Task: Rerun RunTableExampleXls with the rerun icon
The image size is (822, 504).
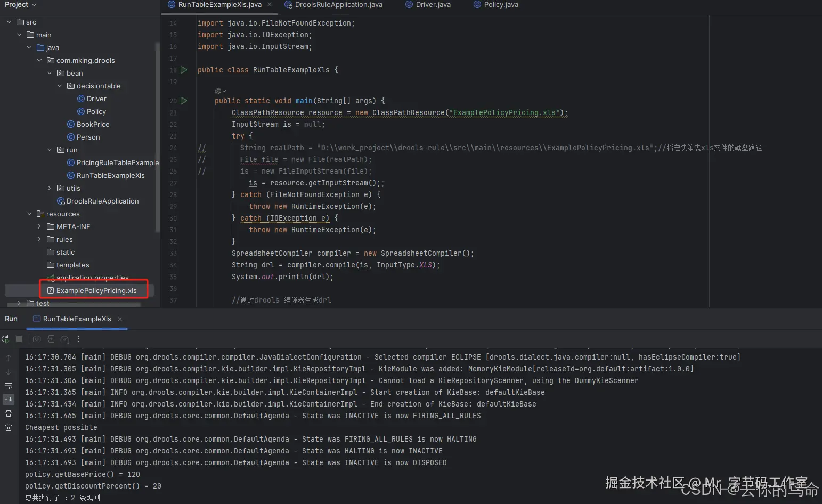Action: (x=5, y=339)
